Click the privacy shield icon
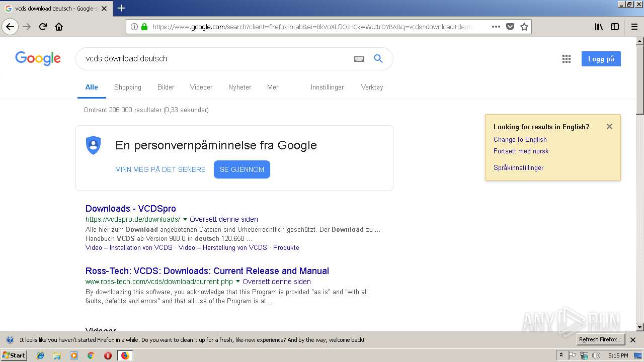Viewport: 644px width, 362px height. (x=94, y=145)
